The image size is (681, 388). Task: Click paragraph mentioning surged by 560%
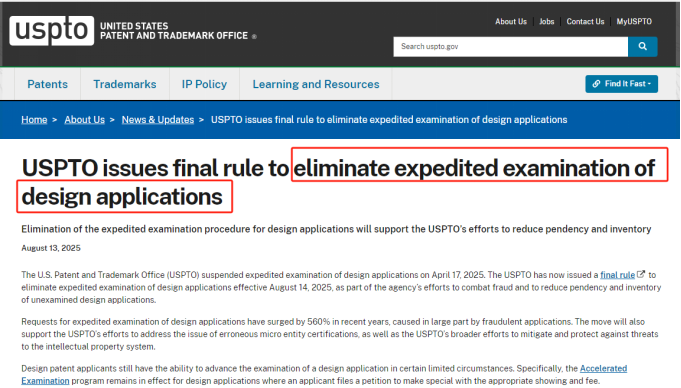click(x=340, y=334)
